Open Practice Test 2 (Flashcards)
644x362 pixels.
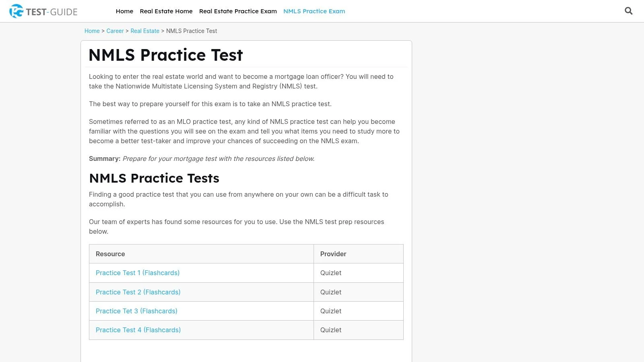[x=138, y=292]
